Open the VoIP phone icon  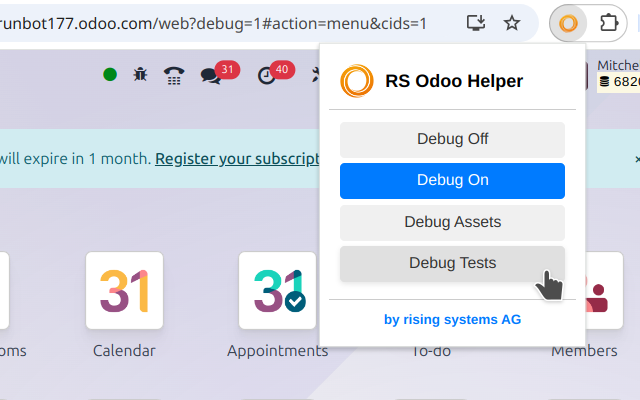[x=174, y=76]
